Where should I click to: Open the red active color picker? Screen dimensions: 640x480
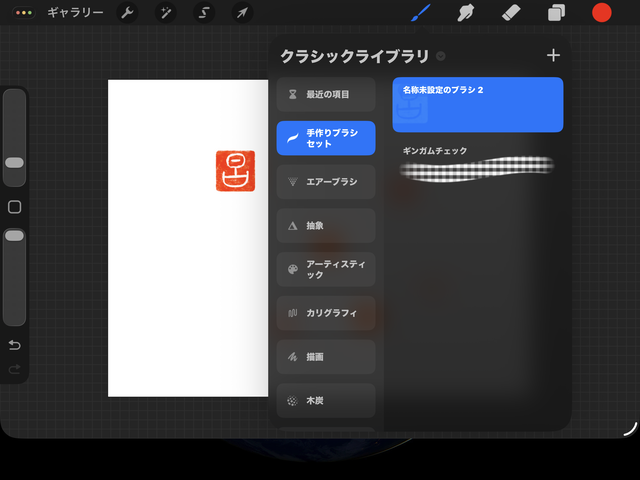tap(602, 13)
